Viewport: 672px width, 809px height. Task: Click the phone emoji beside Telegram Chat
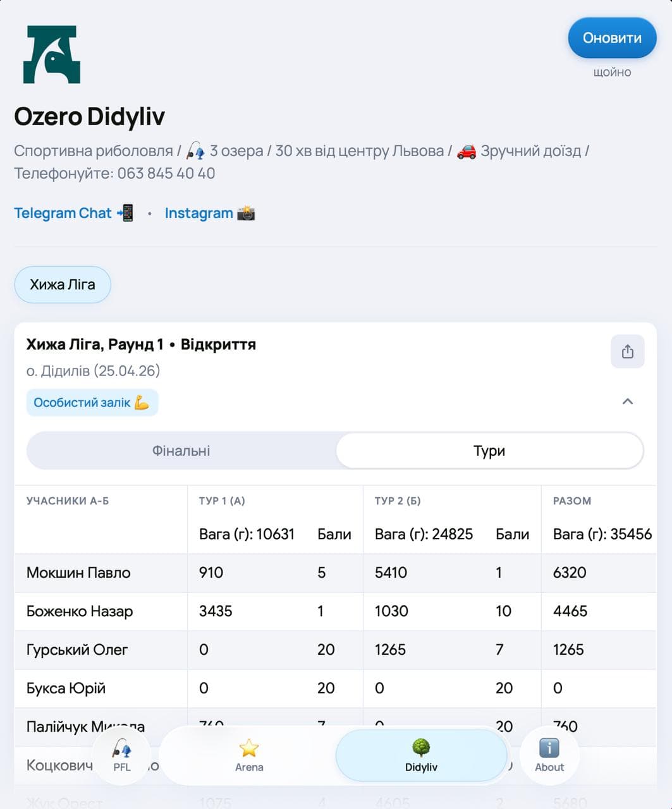(x=126, y=213)
